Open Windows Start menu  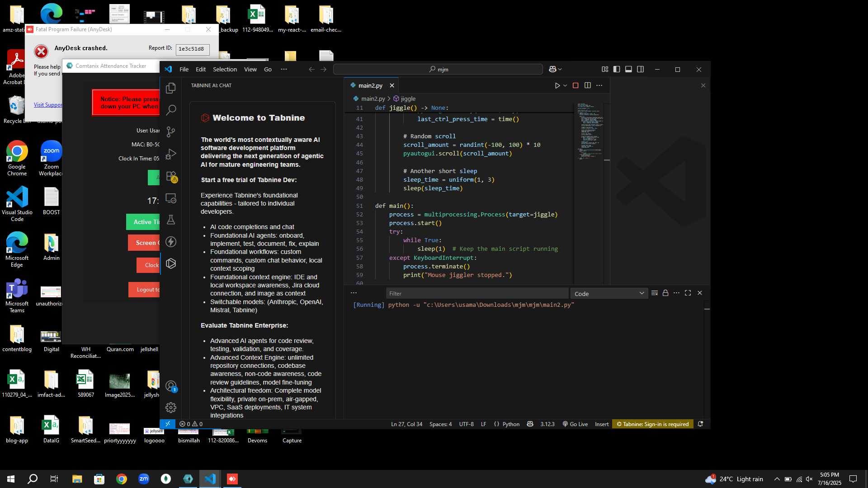[11, 479]
